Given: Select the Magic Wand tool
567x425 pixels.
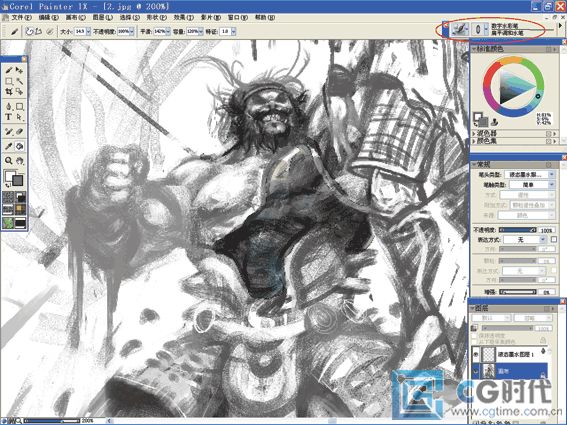Looking at the screenshot, I should pos(20,81).
